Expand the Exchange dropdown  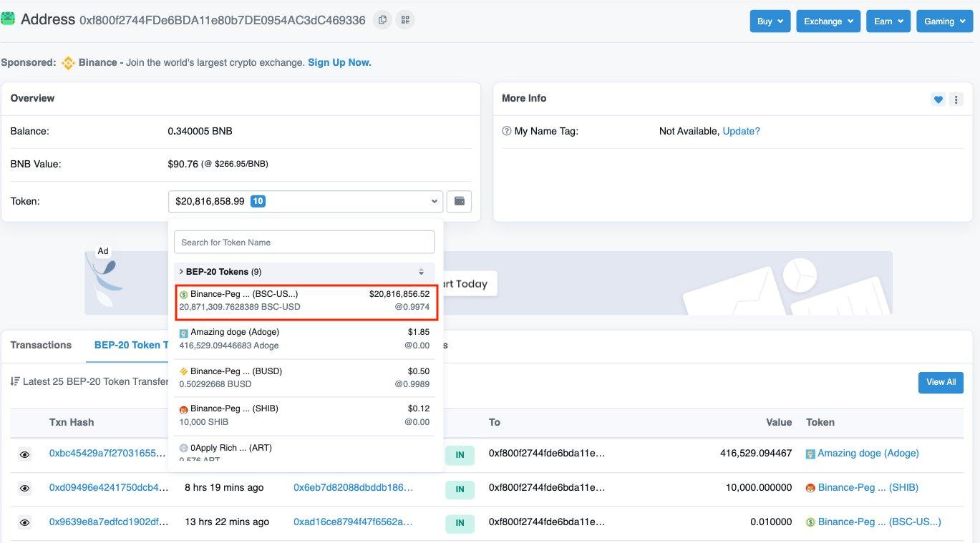(828, 21)
